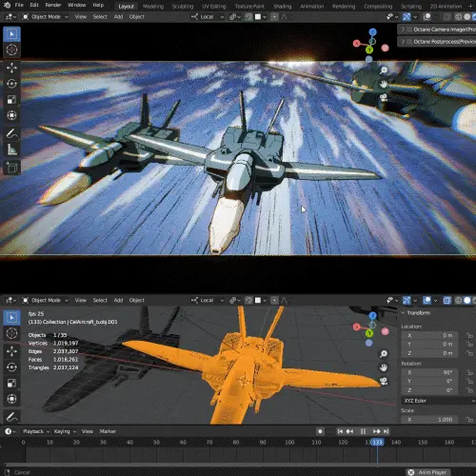
Task: Select the Cursor tool in upper viewport
Action: tap(11, 50)
